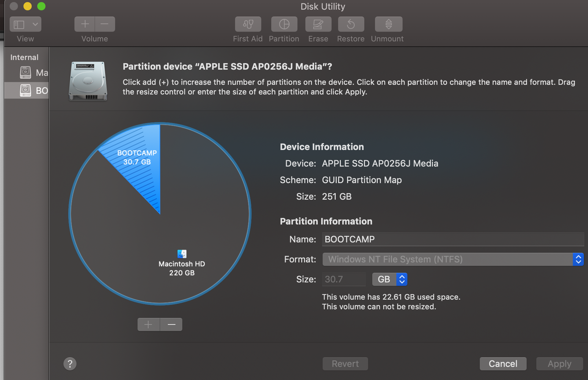Click the 22.61 GB used space message

(x=391, y=297)
